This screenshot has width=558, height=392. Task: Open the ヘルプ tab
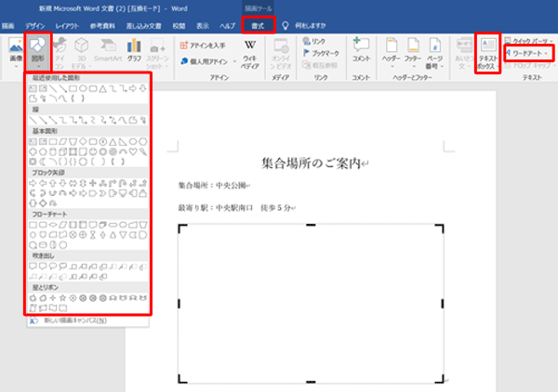point(227,26)
